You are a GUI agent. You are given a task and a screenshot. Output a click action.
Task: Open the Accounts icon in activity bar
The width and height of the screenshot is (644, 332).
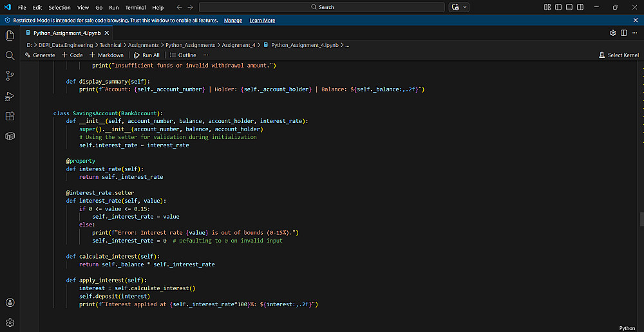tap(10, 302)
